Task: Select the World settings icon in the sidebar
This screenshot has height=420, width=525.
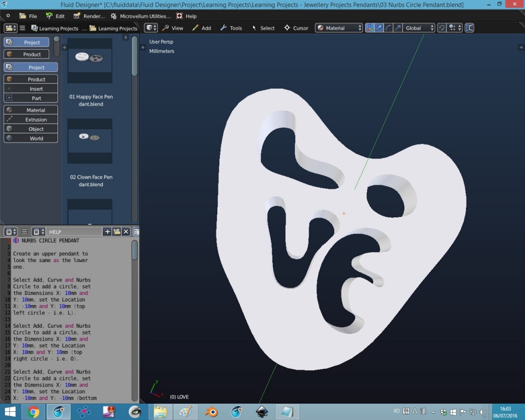Action: (9, 138)
